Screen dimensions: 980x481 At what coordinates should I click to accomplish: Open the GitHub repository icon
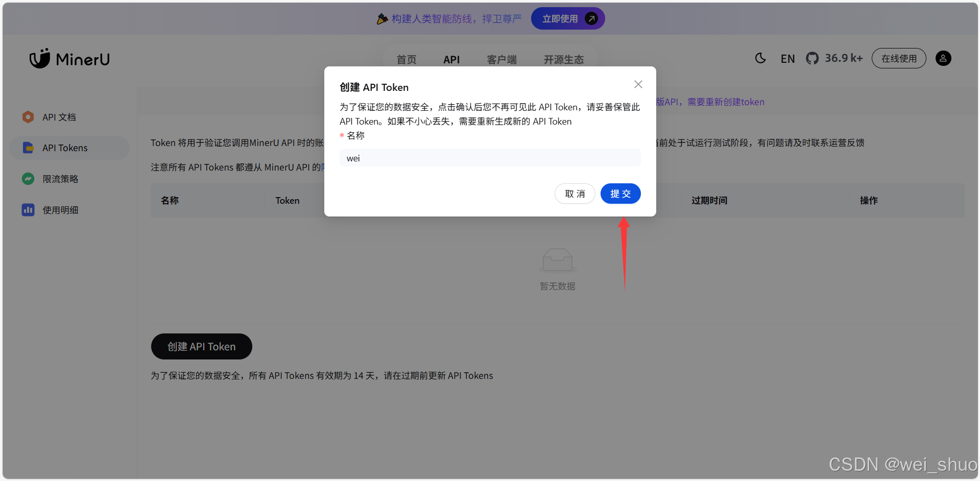pos(812,58)
